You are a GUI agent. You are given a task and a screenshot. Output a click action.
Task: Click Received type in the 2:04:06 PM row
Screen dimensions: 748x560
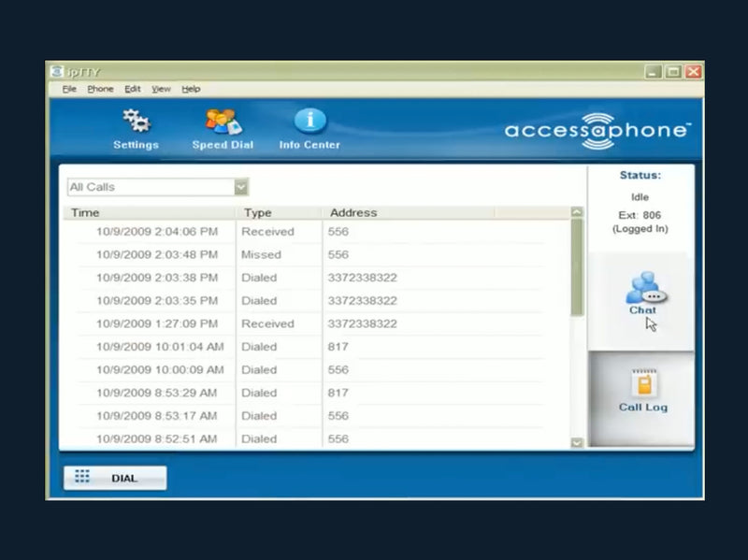(267, 232)
